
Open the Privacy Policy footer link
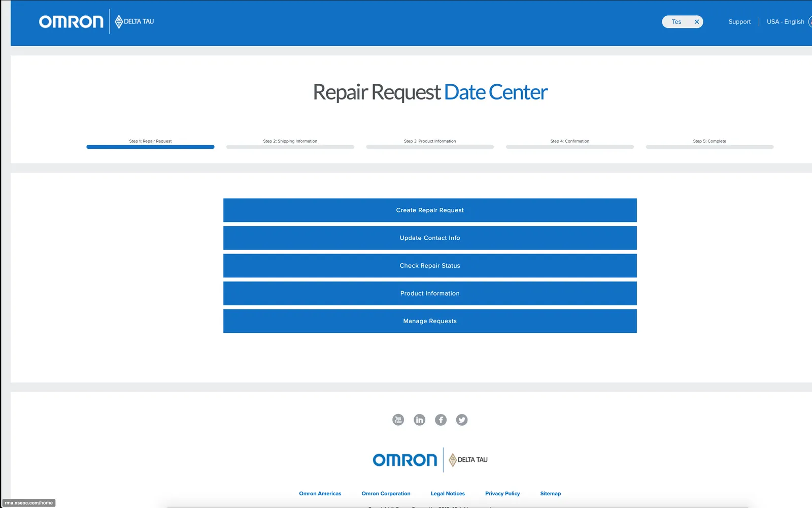click(502, 494)
